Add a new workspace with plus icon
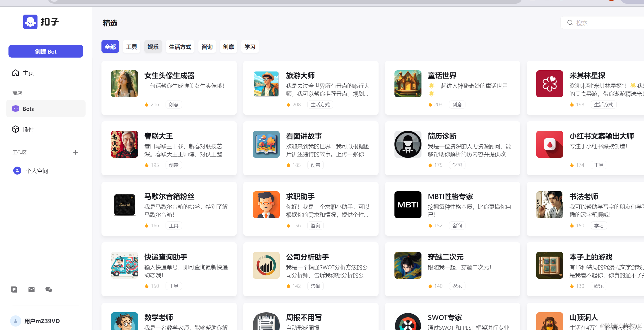Viewport: 644px width, 330px height. click(x=75, y=152)
